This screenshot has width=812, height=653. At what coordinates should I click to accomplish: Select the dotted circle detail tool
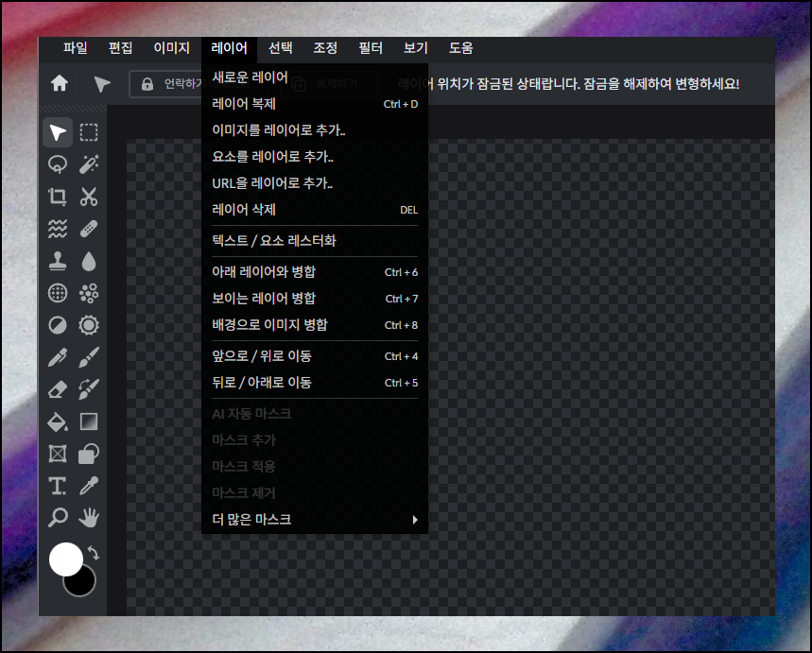(58, 293)
